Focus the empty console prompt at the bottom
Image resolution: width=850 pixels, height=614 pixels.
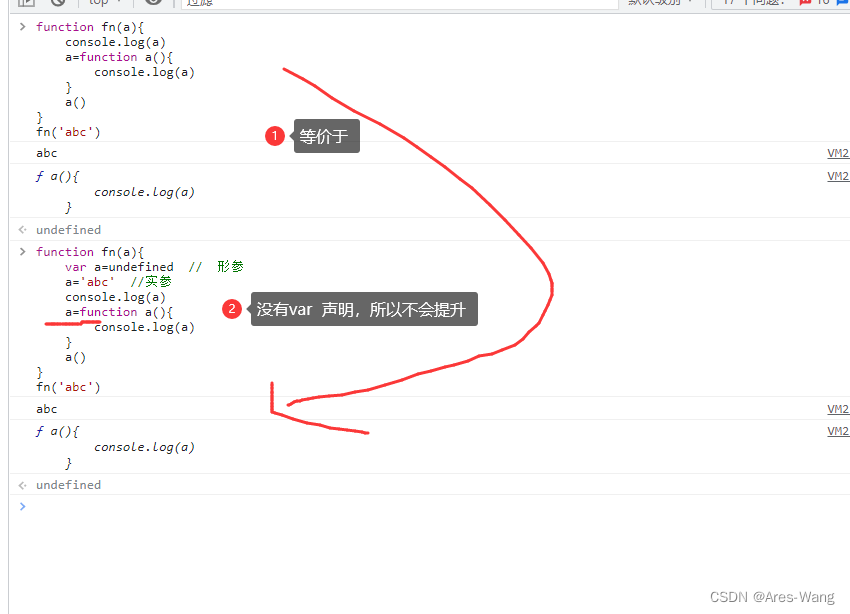429,507
